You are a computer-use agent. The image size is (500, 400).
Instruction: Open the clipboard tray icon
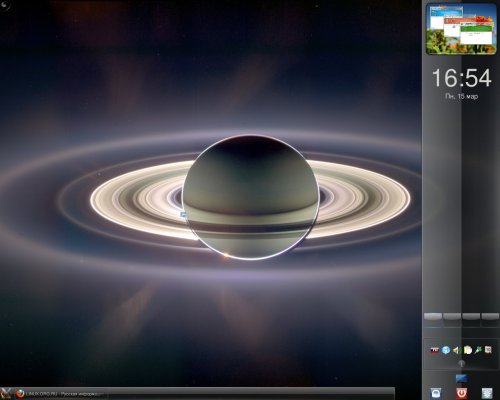coord(468,350)
